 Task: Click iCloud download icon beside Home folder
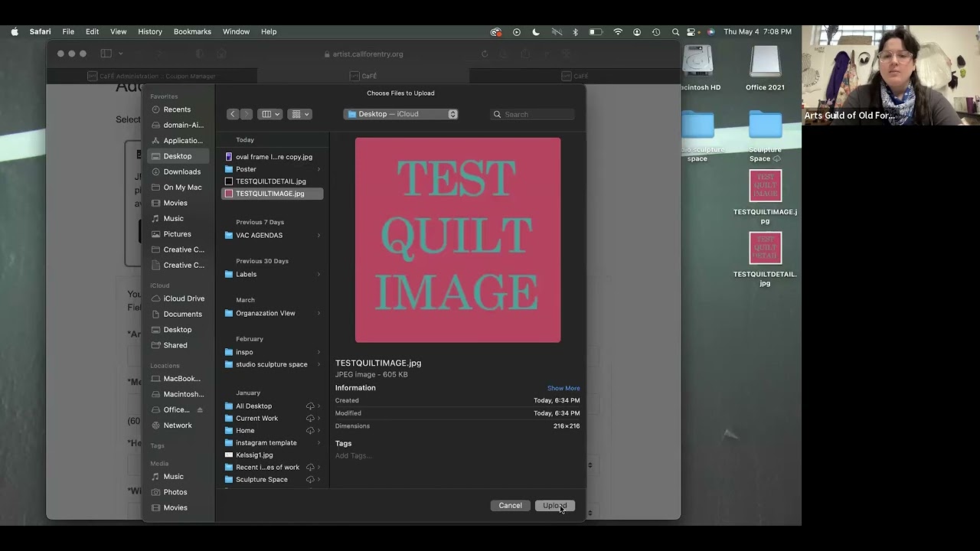[x=310, y=431]
